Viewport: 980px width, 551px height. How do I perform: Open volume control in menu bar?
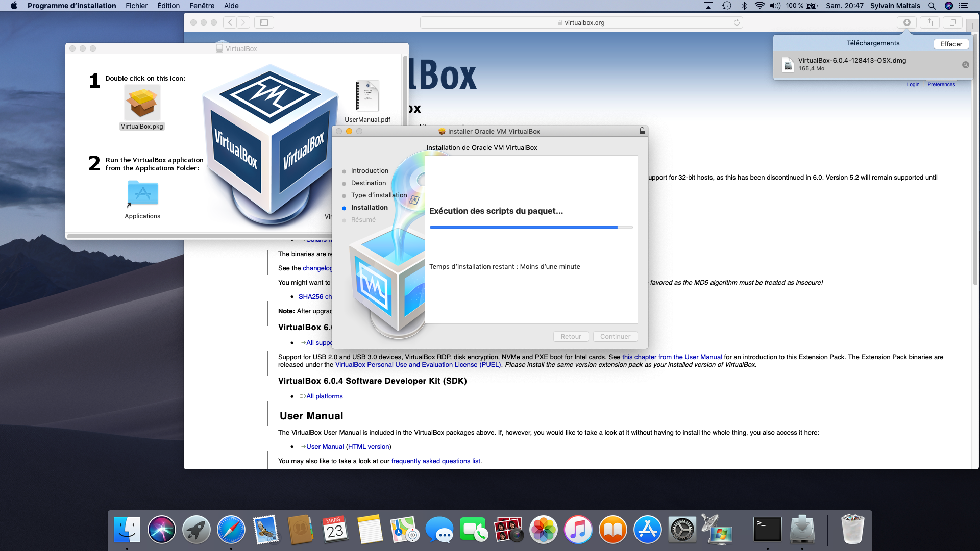(775, 6)
